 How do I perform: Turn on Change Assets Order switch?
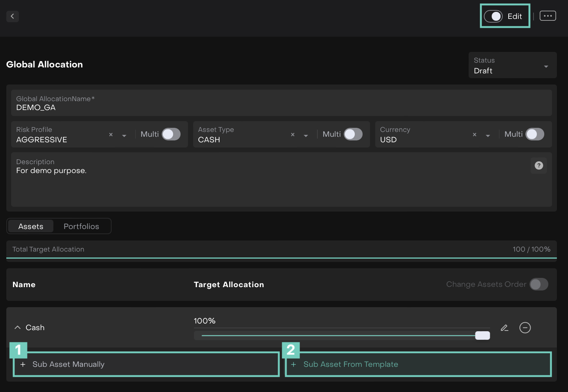coord(539,285)
